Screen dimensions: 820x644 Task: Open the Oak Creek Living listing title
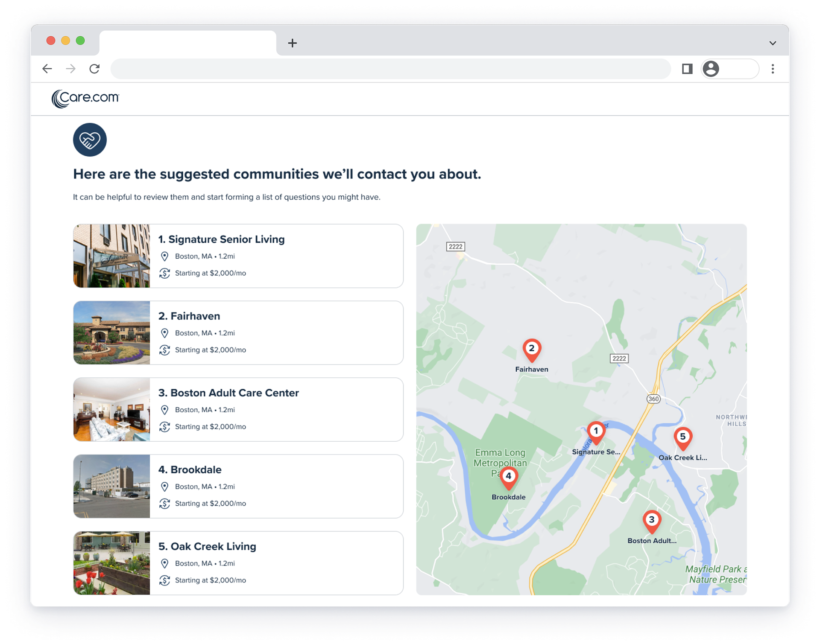coord(207,547)
